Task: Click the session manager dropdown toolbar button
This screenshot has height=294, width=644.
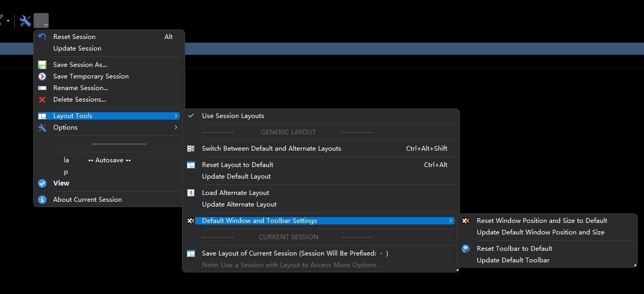Action: coord(41,21)
